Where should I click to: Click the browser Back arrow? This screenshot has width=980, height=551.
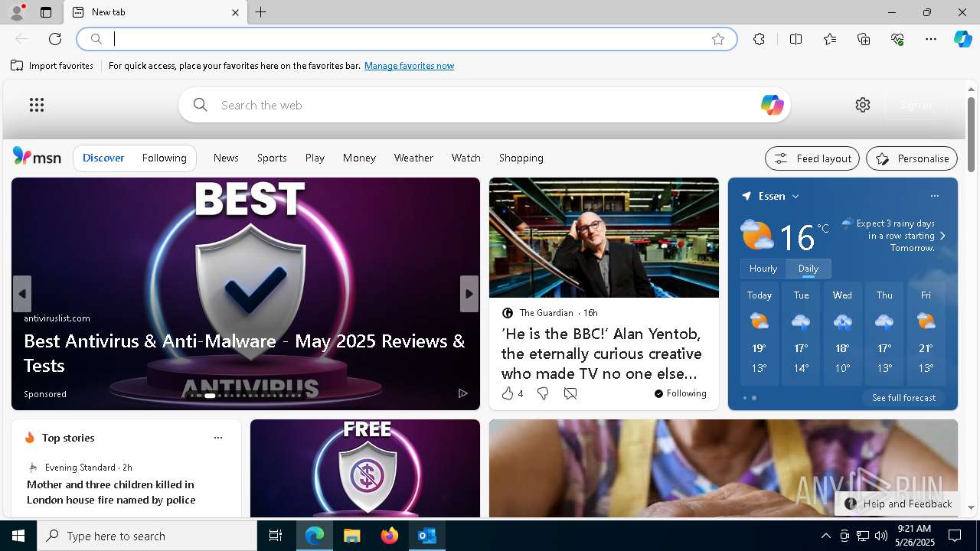[x=21, y=39]
